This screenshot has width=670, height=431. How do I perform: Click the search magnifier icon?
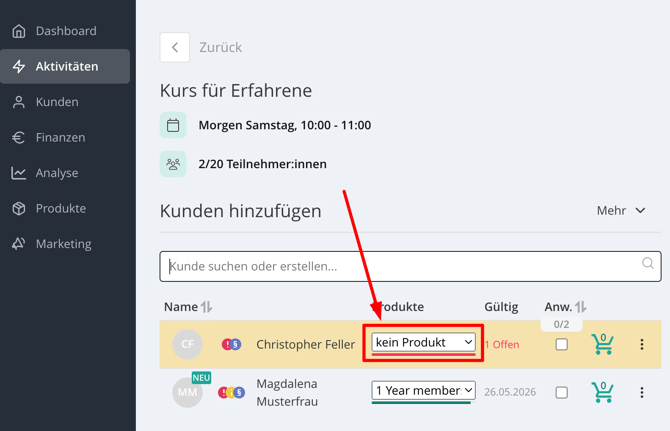648,263
